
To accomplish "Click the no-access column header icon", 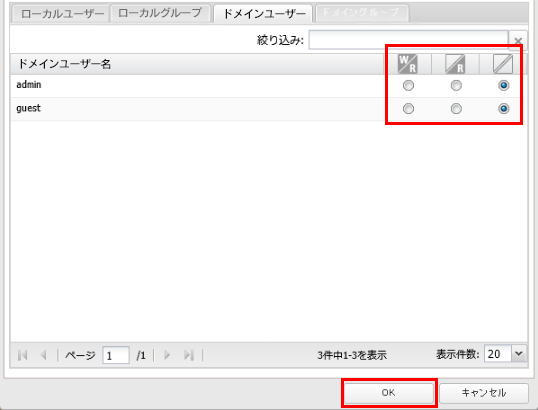I will (503, 64).
